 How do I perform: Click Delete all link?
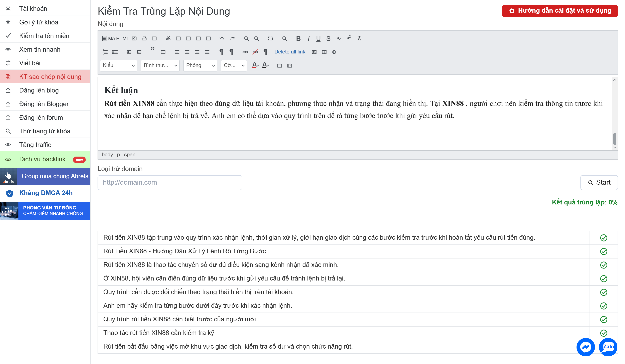[x=290, y=52]
